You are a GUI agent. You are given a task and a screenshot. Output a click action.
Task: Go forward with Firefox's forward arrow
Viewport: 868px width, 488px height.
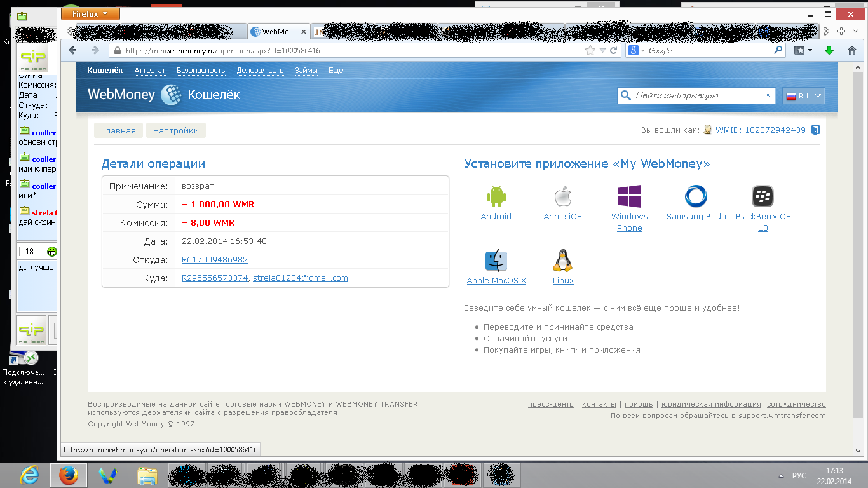pyautogui.click(x=95, y=51)
